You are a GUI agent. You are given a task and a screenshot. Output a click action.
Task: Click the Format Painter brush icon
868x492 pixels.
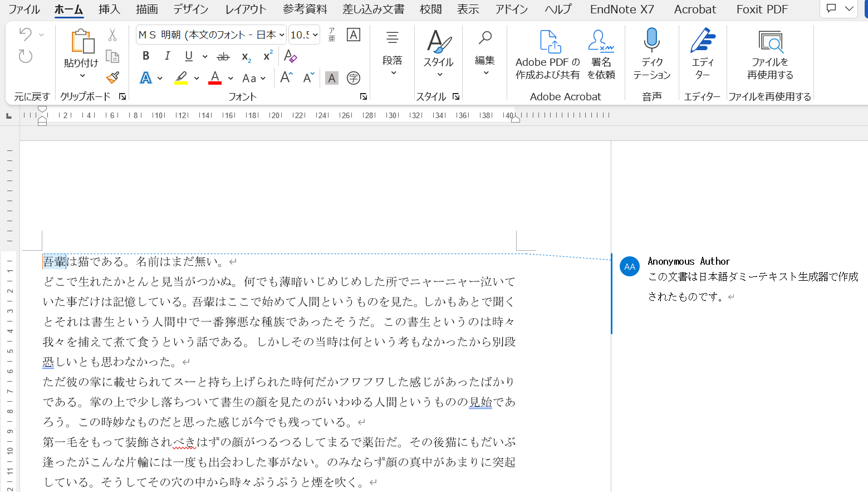112,77
